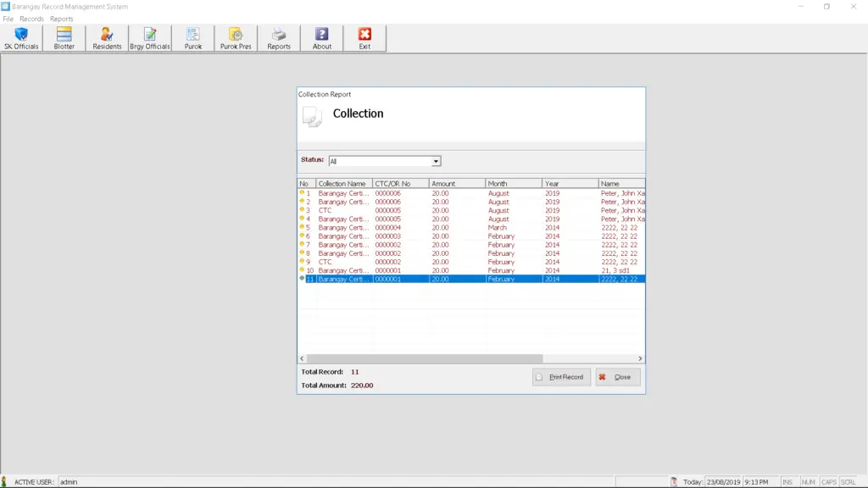This screenshot has height=488, width=868.
Task: Open the Records menu
Action: click(31, 19)
